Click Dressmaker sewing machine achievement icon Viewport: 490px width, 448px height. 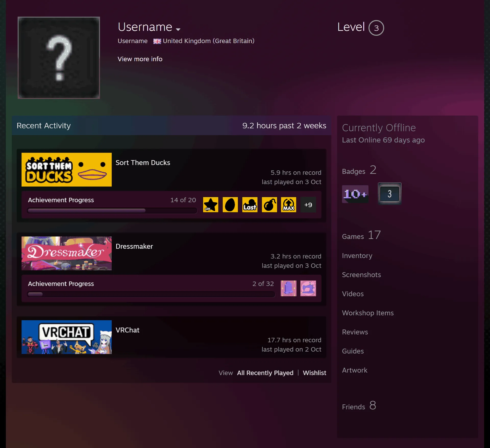(308, 288)
